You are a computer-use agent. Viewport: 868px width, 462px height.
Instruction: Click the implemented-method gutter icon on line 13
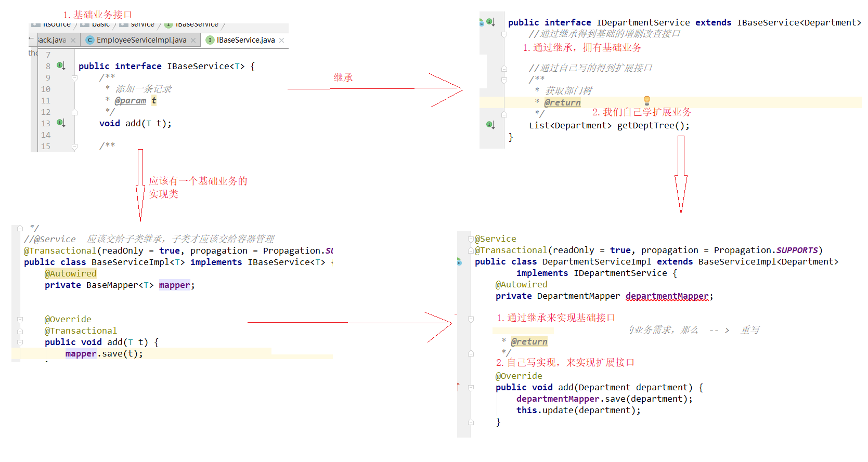(x=61, y=123)
